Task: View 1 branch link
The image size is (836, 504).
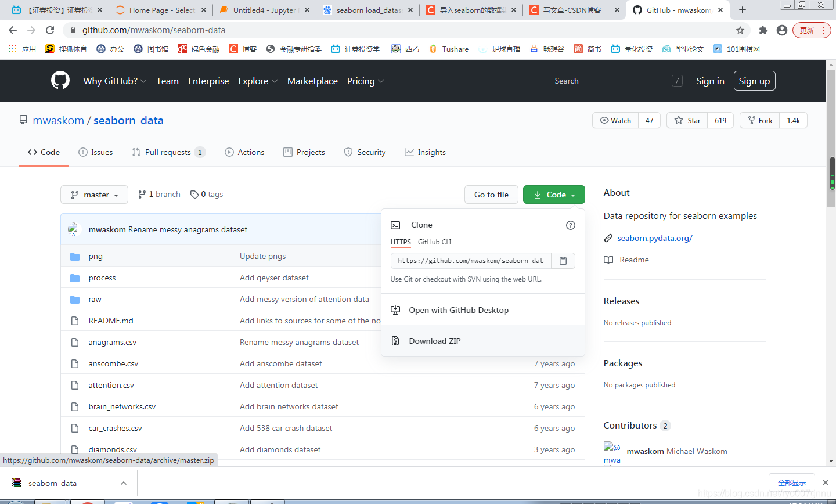Action: [x=159, y=195]
